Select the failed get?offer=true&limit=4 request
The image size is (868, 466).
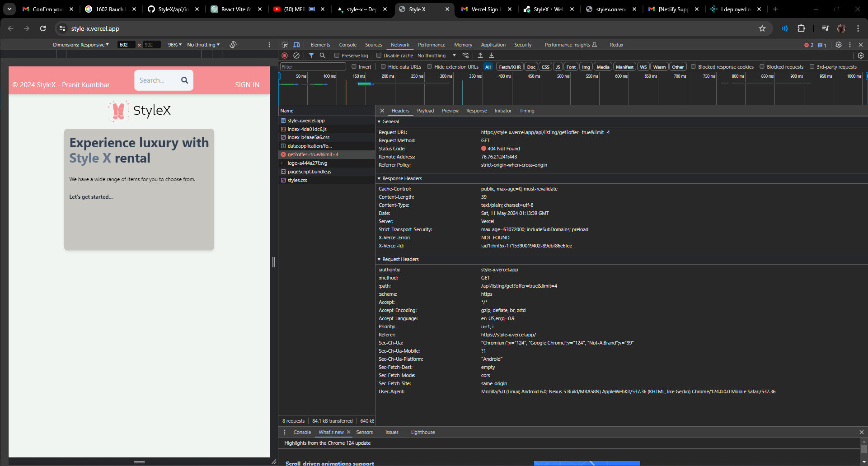click(327, 154)
